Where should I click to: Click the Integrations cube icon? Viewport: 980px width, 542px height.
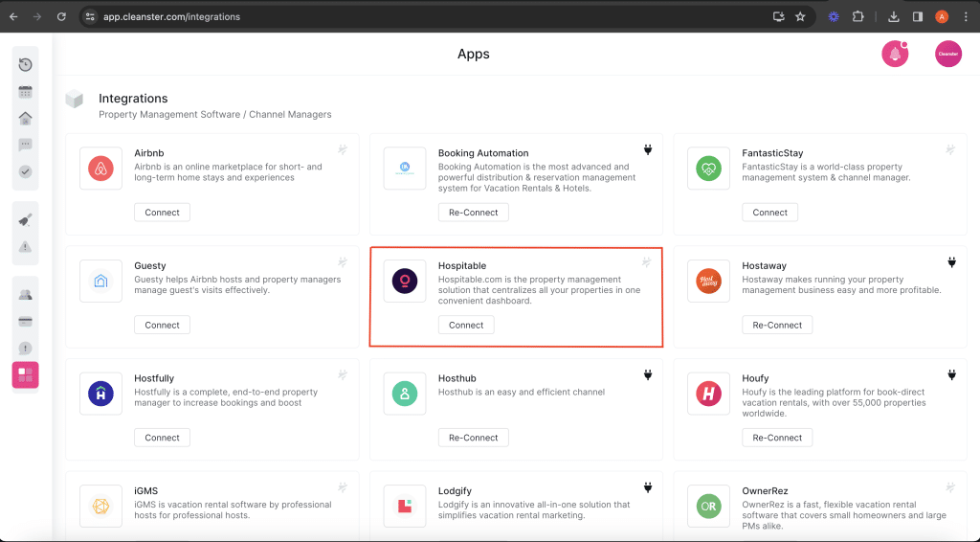75,99
